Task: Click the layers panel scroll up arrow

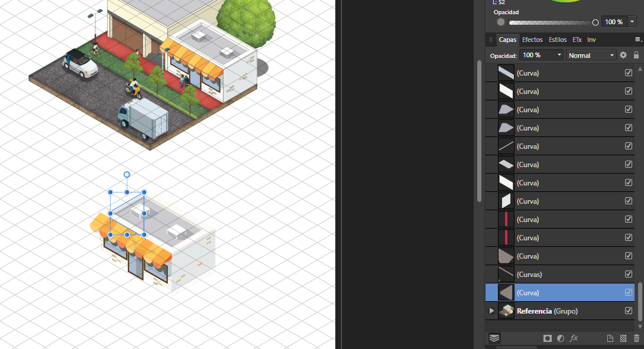Action: point(640,69)
